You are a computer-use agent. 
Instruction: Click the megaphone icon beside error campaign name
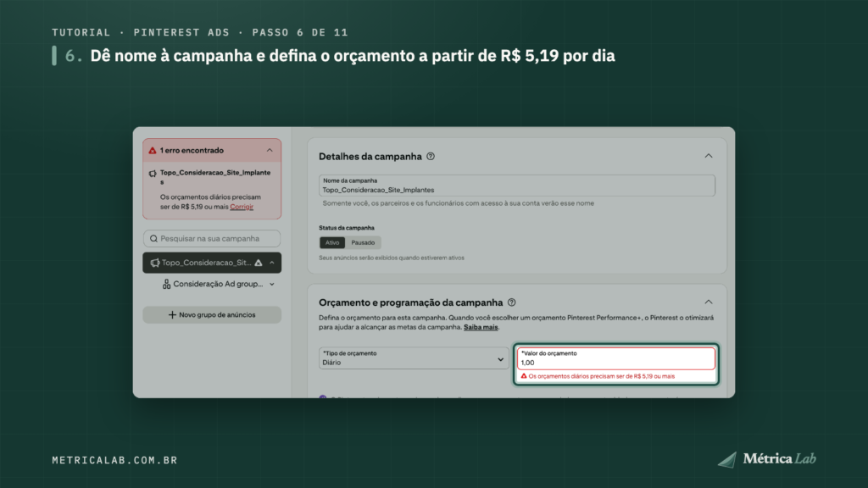click(153, 174)
